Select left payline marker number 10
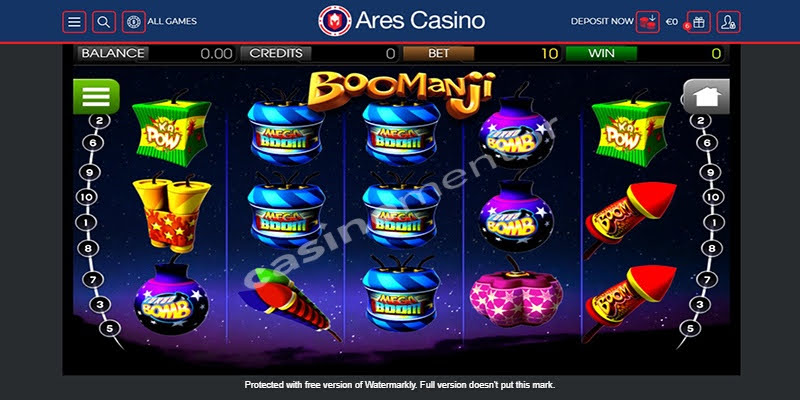The height and width of the screenshot is (400, 800). [87, 196]
